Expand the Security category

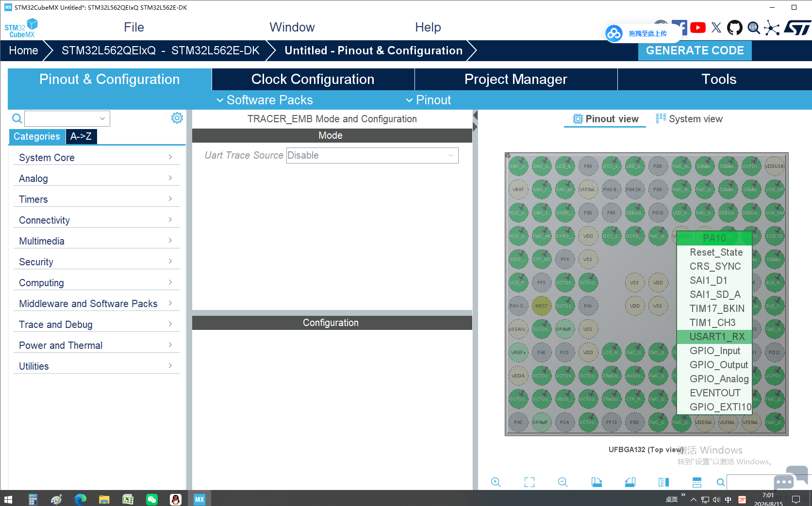[97, 261]
